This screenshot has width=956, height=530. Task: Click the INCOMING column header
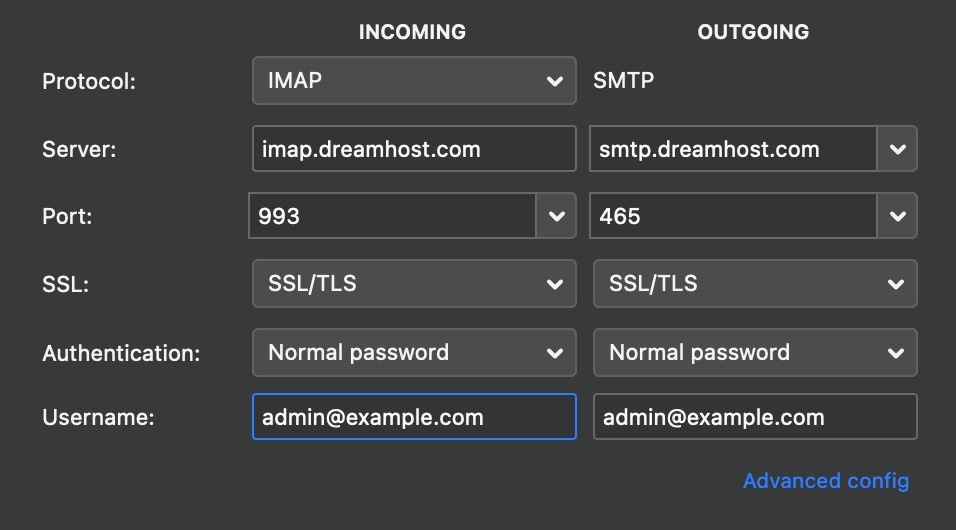[412, 32]
